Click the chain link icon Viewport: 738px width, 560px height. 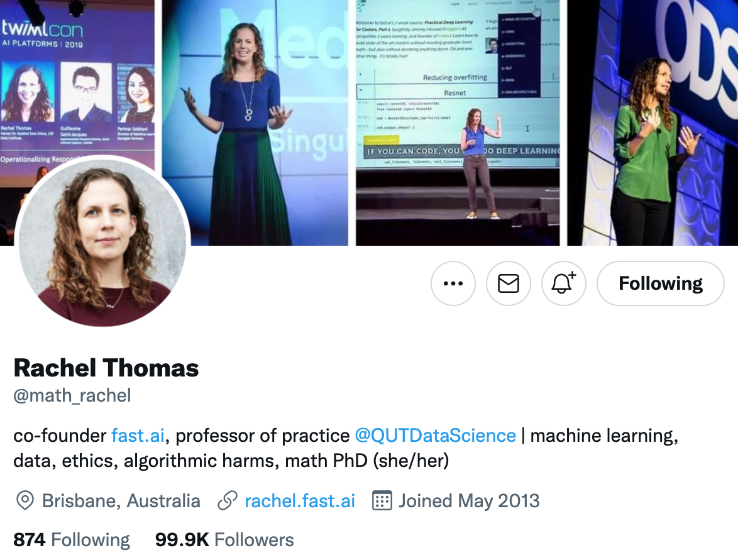[x=228, y=501]
